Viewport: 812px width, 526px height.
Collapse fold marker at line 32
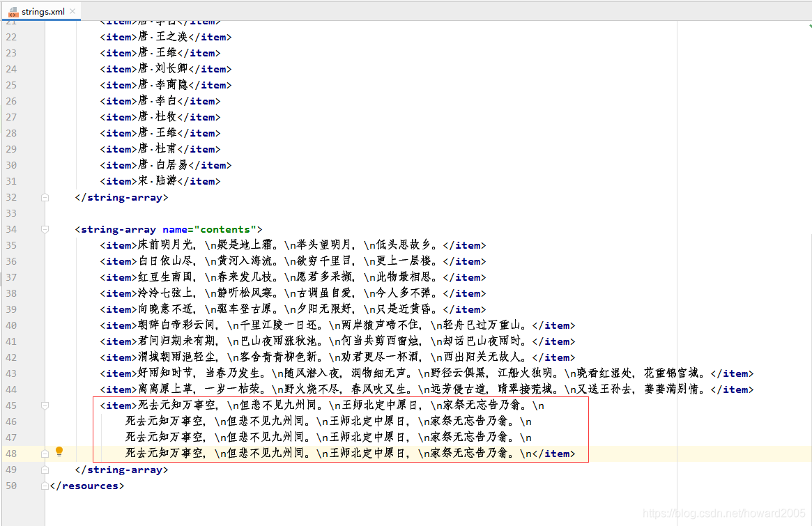[x=45, y=197]
